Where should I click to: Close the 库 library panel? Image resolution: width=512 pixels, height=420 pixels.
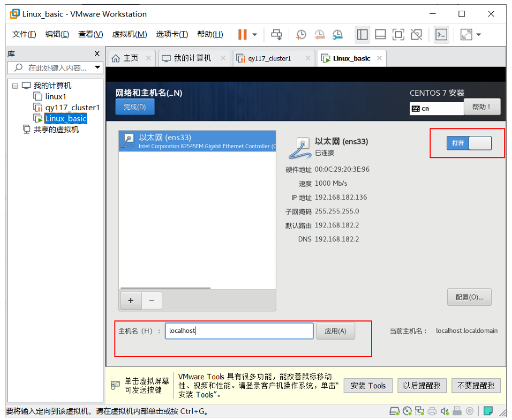[97, 54]
